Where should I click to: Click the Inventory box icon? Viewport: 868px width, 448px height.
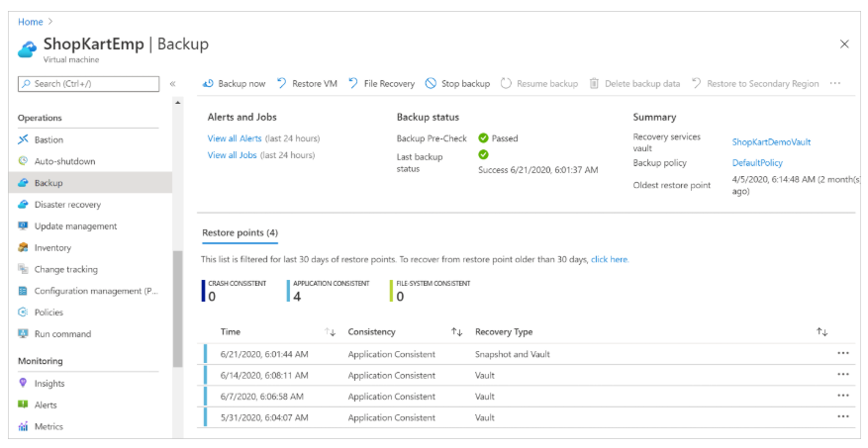tap(23, 247)
